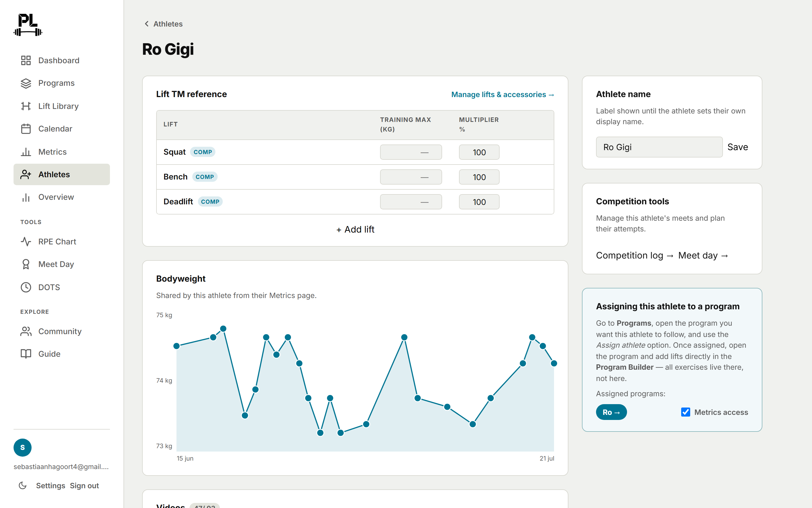Click the Overview bars icon
Viewport: 812px width, 508px height.
tap(26, 197)
